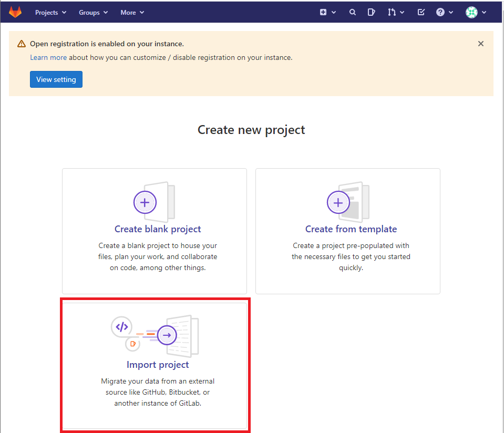Viewport: 504px width, 433px height.
Task: Open the to-do list icon
Action: (421, 12)
